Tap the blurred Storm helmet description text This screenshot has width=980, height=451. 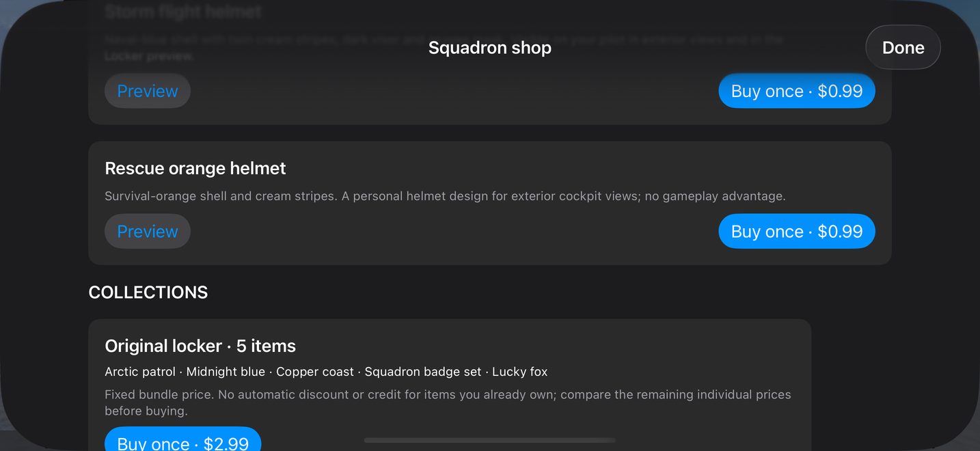point(444,48)
